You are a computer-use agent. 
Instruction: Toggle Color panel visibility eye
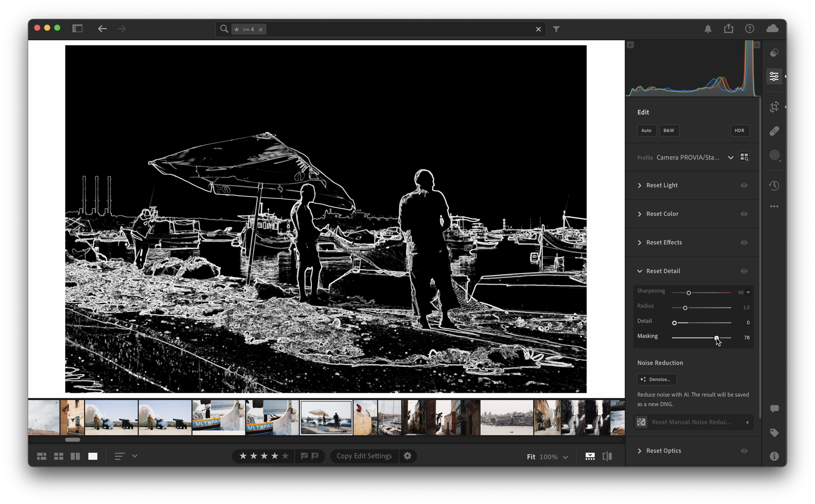click(x=744, y=214)
